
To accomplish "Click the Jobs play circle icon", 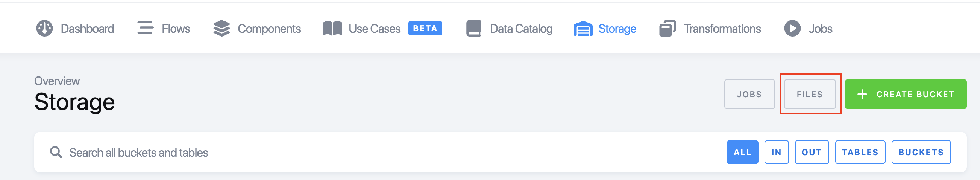I will pos(792,28).
